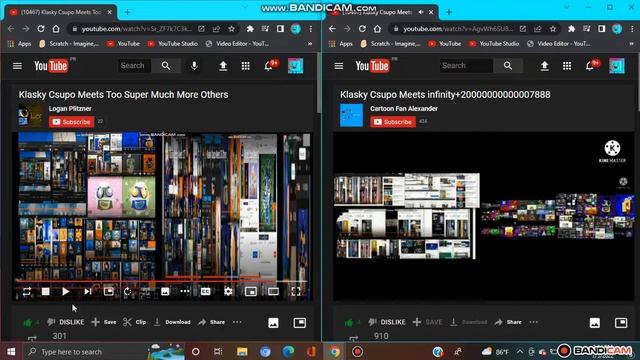Click the screenshot image icon in left player controls

165,291
